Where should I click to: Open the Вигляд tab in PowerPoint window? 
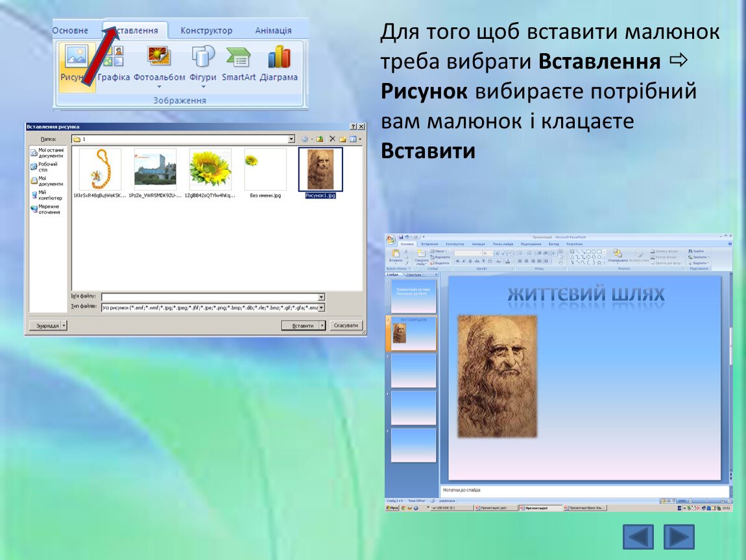(554, 244)
